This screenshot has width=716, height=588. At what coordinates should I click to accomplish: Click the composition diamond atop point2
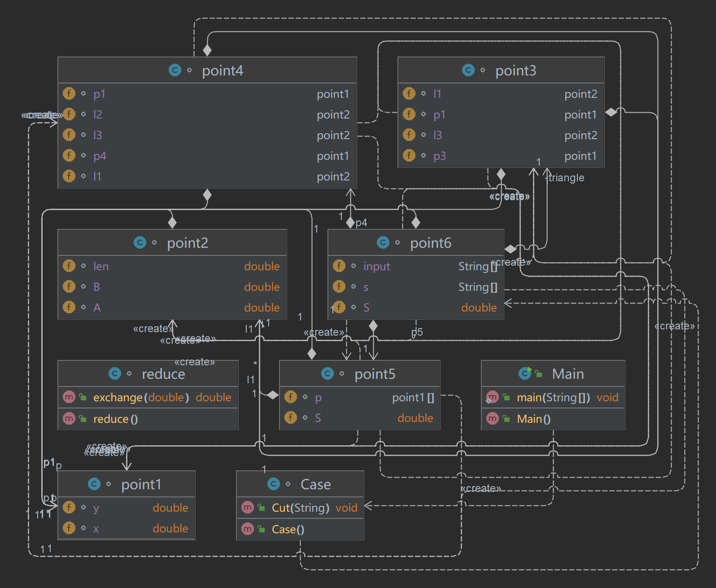tap(172, 222)
